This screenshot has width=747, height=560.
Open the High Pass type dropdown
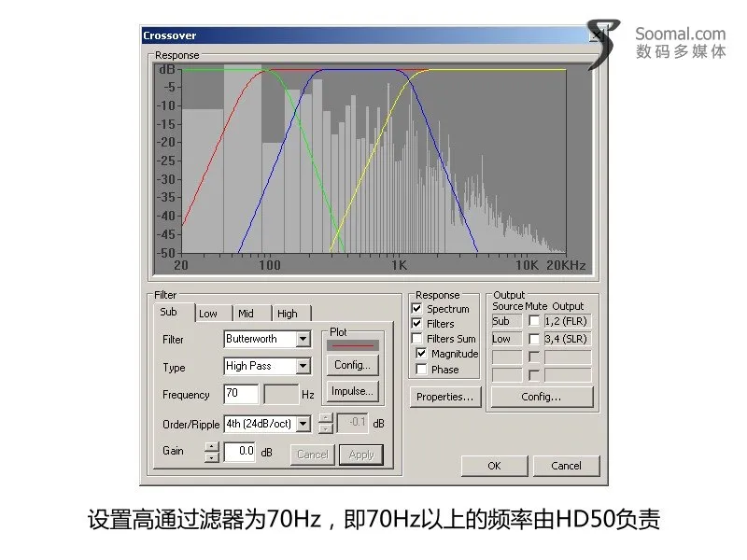point(303,366)
